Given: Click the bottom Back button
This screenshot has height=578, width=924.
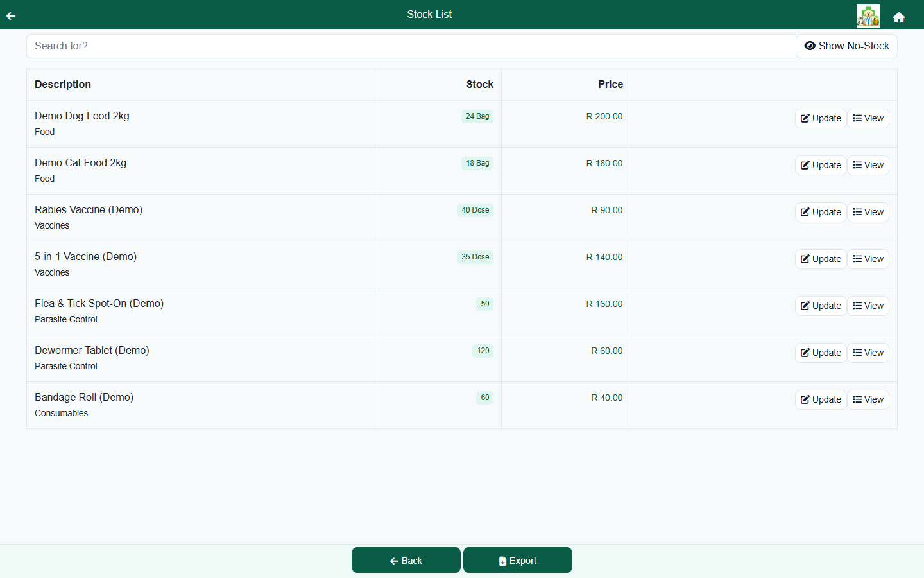Looking at the screenshot, I should (406, 560).
